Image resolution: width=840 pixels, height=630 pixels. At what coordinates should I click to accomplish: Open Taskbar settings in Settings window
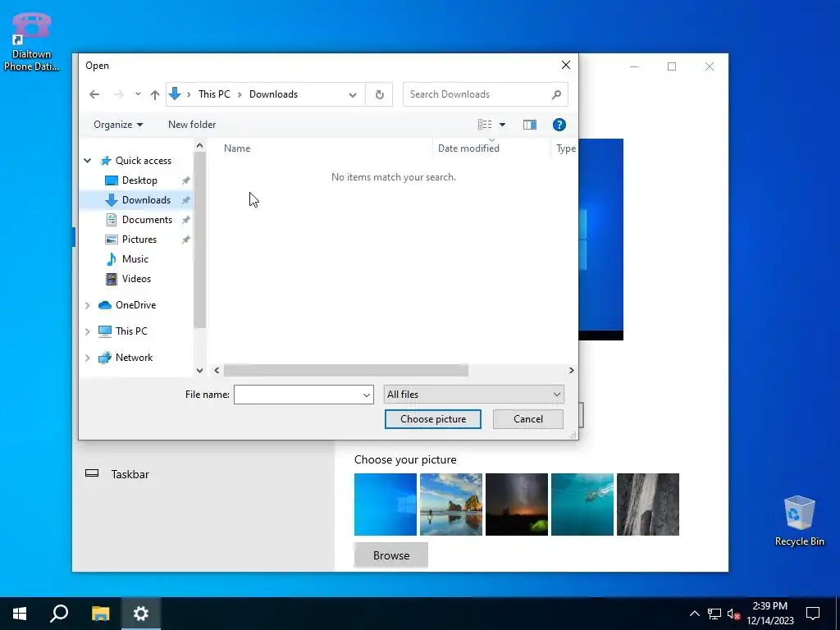click(x=130, y=474)
